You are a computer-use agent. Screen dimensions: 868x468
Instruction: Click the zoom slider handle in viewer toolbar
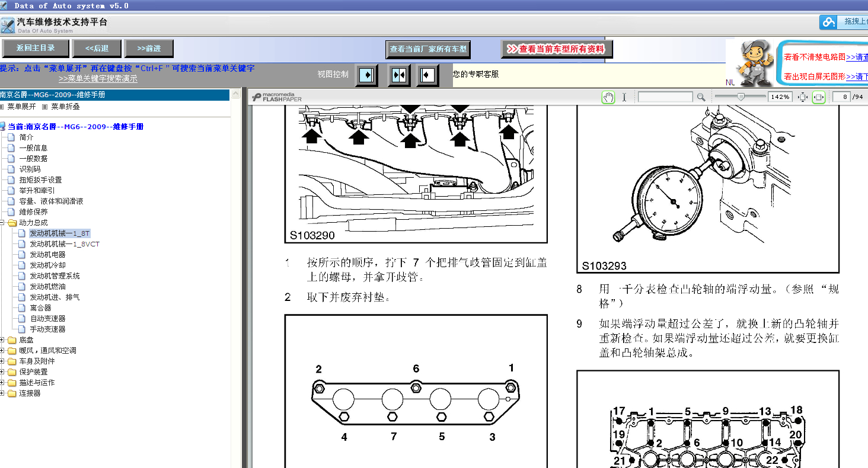[x=740, y=97]
